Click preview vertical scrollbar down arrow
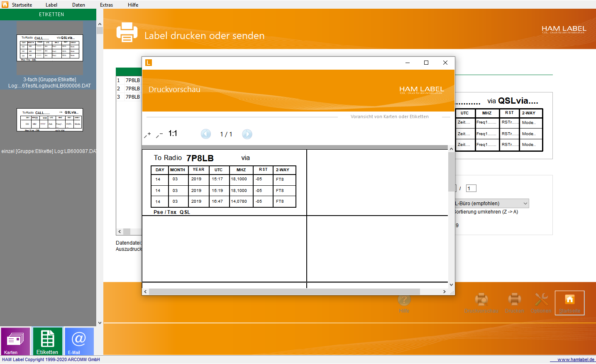The image size is (596, 364). click(x=451, y=284)
